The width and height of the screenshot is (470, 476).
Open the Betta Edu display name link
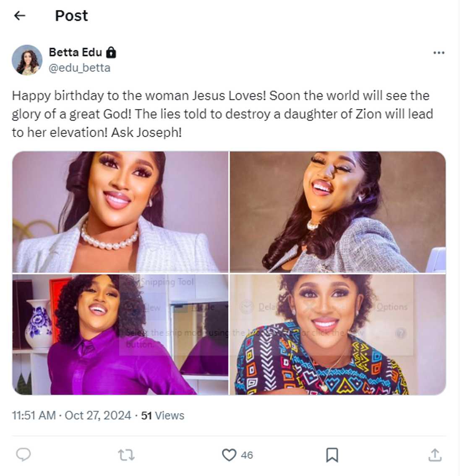76,52
